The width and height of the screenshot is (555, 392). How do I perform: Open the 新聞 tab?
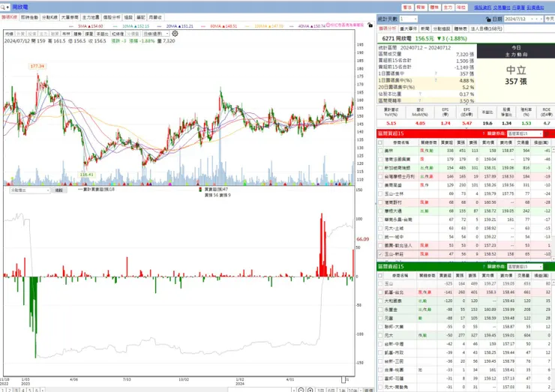pyautogui.click(x=425, y=28)
